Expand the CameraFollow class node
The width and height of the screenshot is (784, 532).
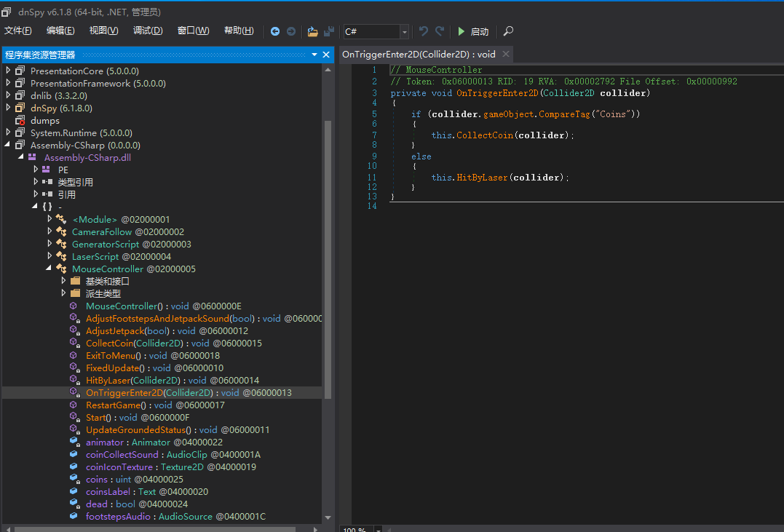[50, 231]
